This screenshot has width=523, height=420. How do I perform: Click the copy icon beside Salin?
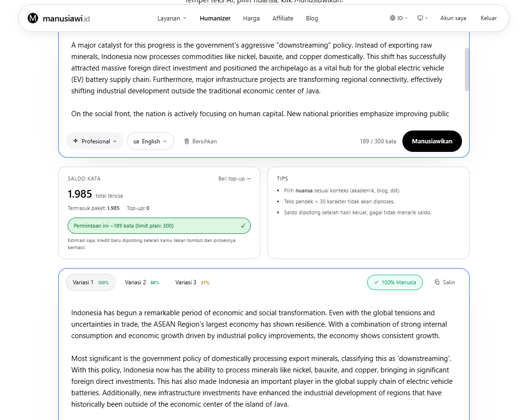point(437,282)
